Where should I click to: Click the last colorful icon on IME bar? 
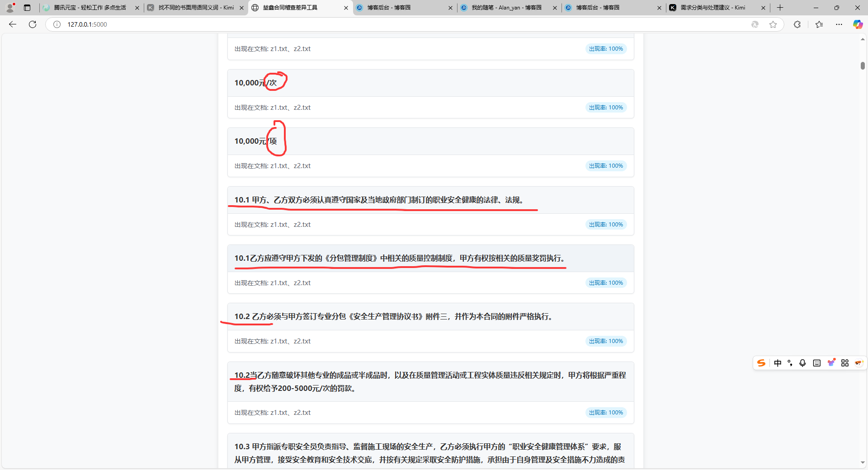[859, 363]
